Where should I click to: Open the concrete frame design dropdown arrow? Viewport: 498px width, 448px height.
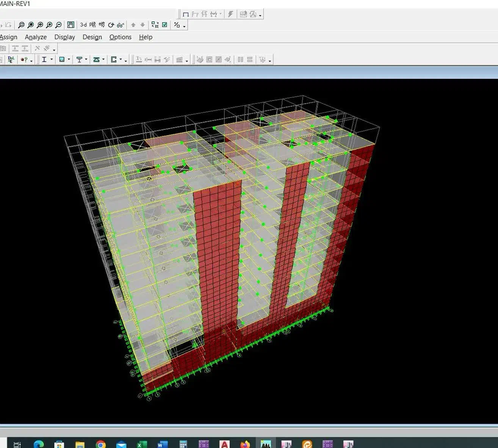point(69,60)
